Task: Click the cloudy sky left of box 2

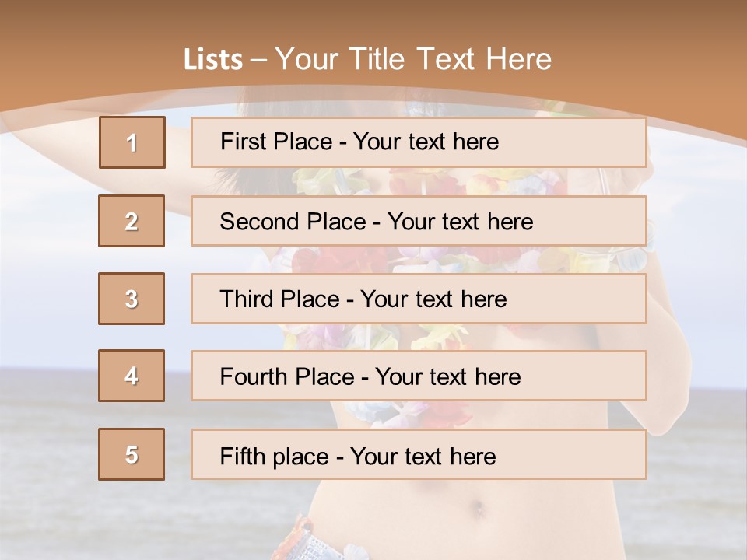Action: 47,226
